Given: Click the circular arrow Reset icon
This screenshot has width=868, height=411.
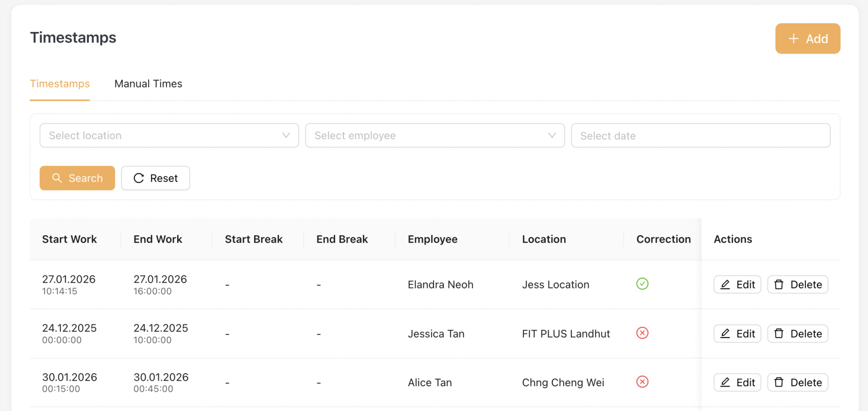Looking at the screenshot, I should click(x=138, y=178).
